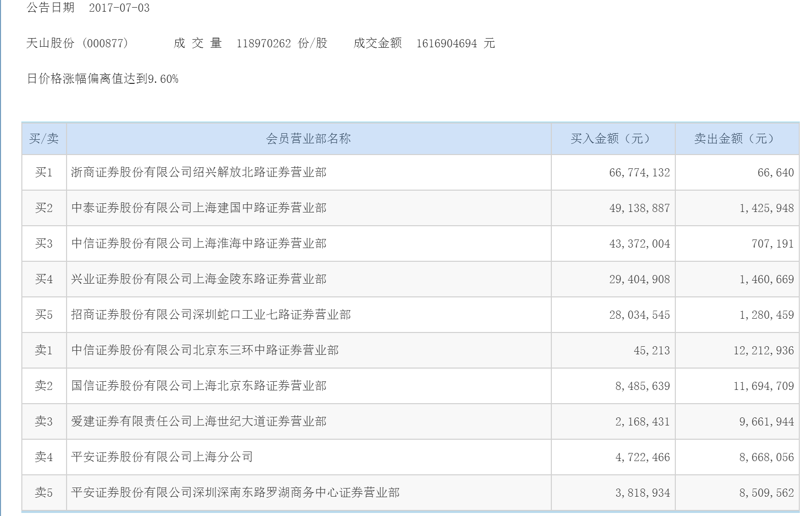Click sell amount 66,640

[776, 173]
